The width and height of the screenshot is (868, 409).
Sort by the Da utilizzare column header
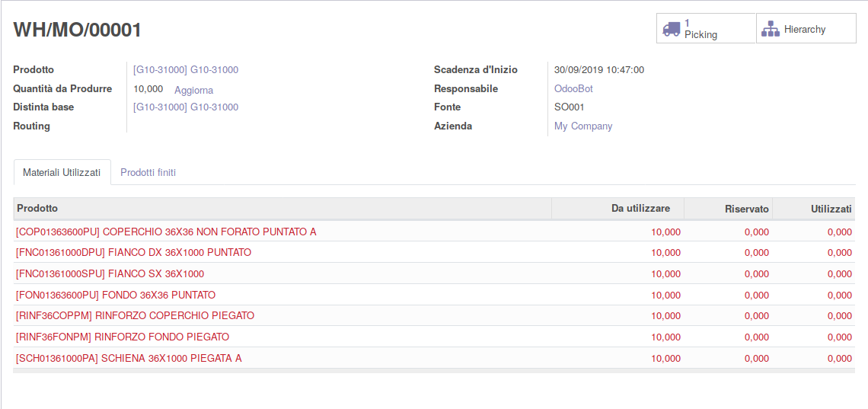(617, 208)
